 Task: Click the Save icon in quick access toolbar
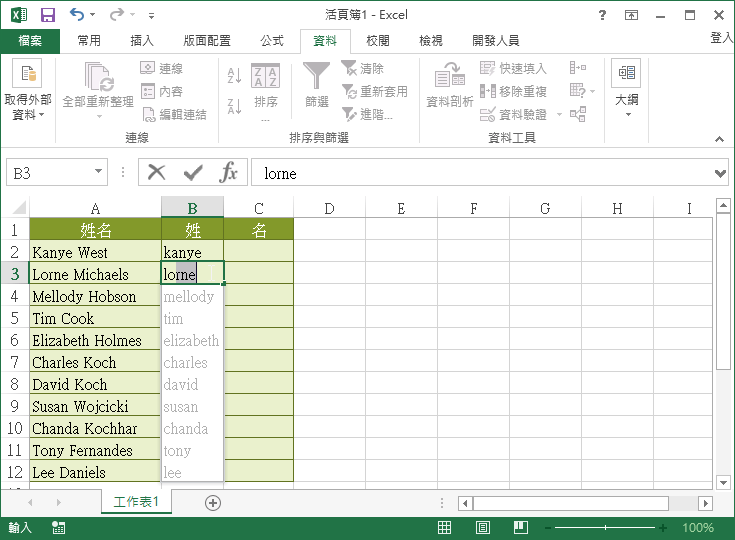[47, 15]
